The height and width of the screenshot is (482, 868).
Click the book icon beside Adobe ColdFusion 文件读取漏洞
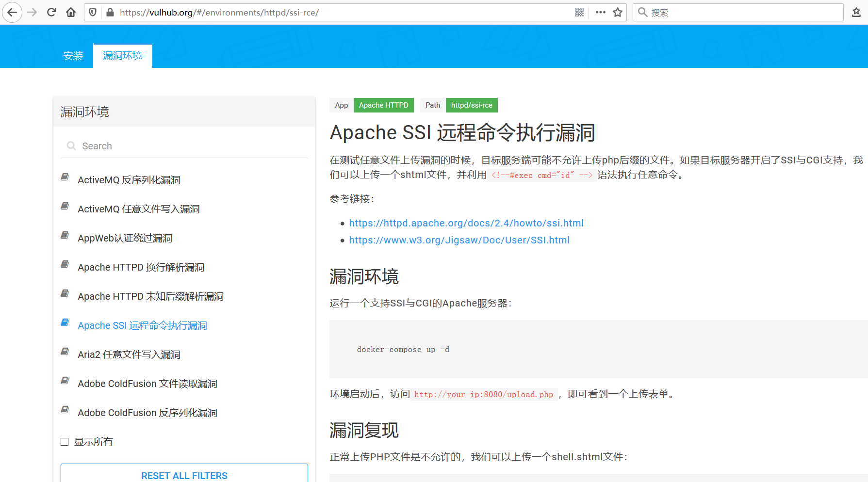65,381
